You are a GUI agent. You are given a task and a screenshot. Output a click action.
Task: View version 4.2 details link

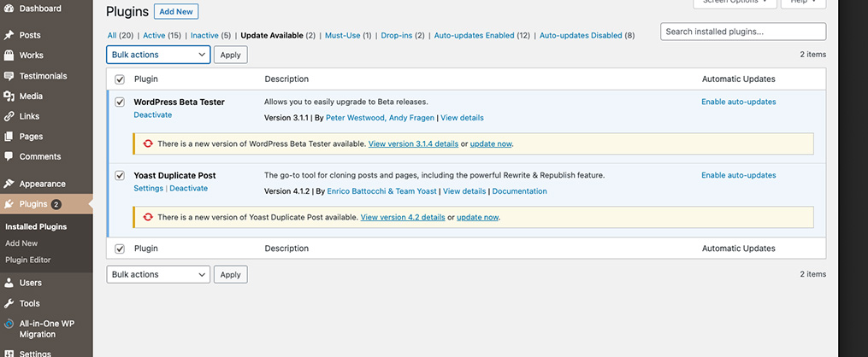403,217
